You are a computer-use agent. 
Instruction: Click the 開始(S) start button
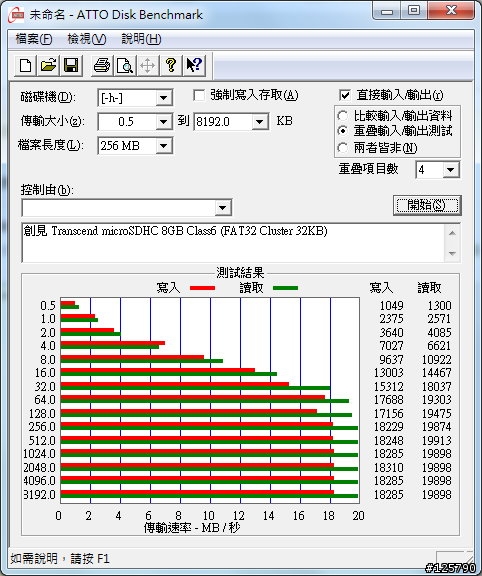point(427,205)
